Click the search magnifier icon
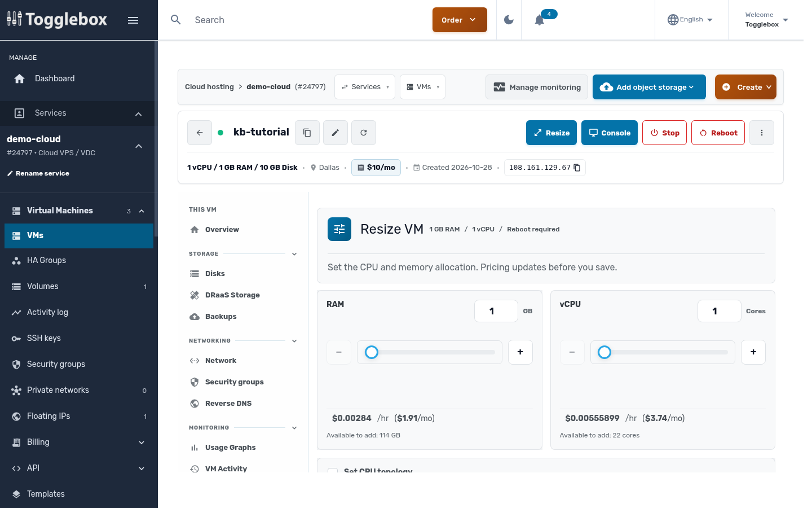Screen dimensions: 812x508 pos(176,20)
